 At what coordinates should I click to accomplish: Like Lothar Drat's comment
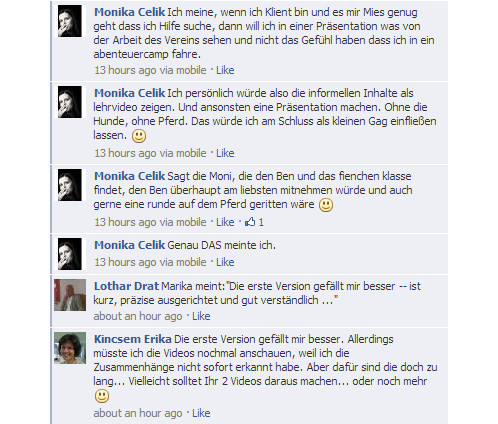(201, 316)
